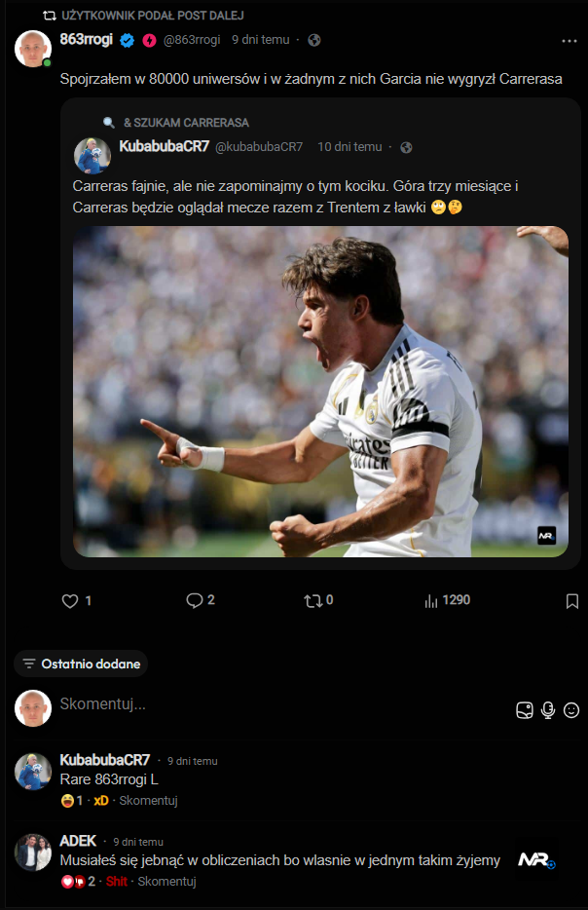Expand the 'Ostatnio dodane' sort dropdown
The image size is (588, 910).
(x=81, y=664)
